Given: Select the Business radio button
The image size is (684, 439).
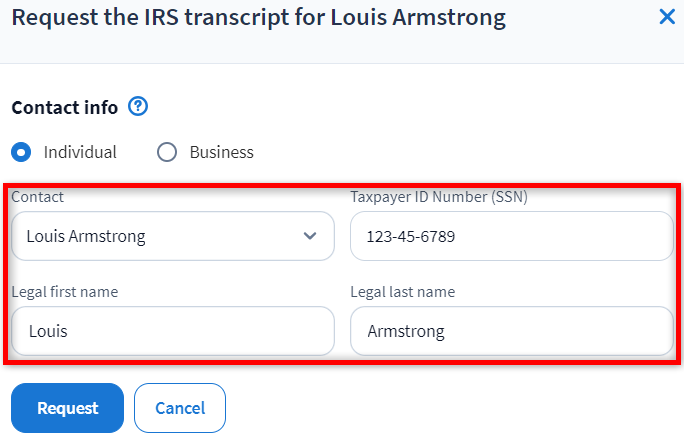Looking at the screenshot, I should coord(167,152).
